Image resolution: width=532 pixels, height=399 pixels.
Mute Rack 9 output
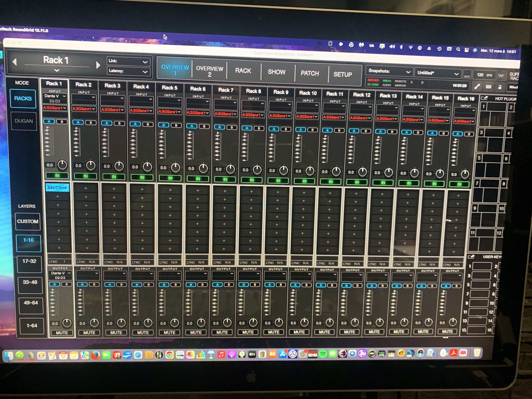point(274,332)
